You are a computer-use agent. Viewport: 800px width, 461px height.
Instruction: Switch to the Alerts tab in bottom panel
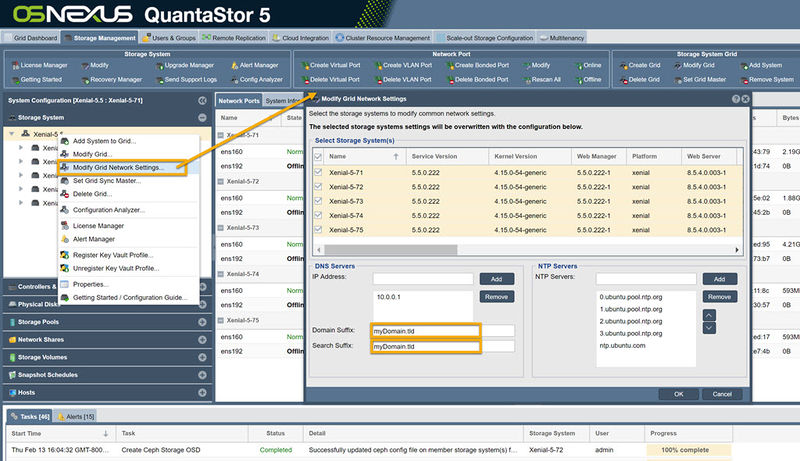(x=75, y=417)
